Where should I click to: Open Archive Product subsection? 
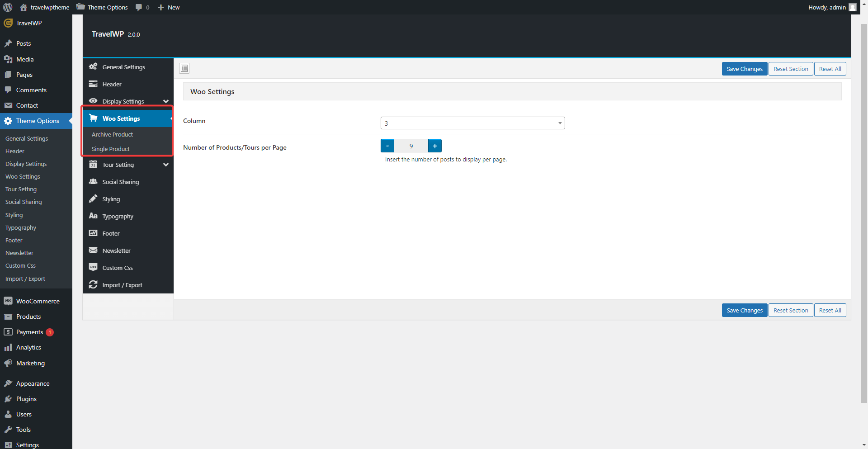tap(112, 134)
